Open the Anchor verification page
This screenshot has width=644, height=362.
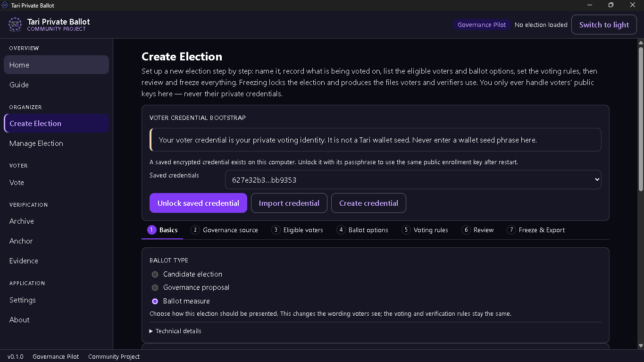(x=56, y=241)
